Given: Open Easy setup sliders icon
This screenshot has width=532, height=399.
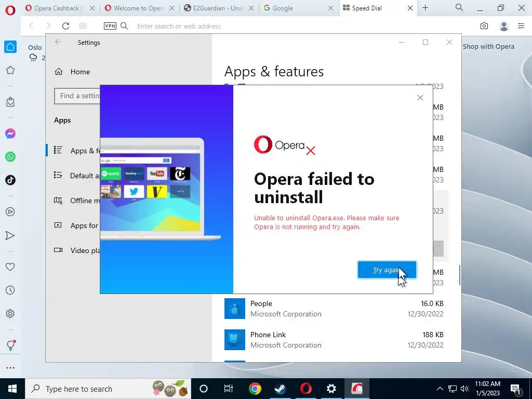Looking at the screenshot, I should coord(521,26).
